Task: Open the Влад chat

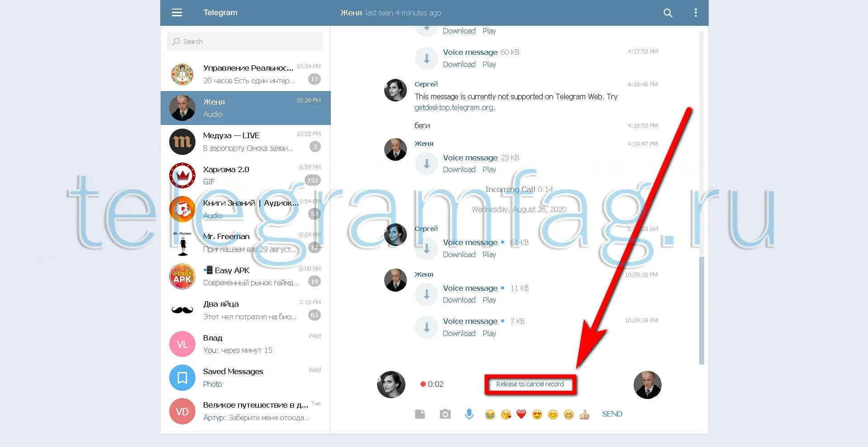Action: pyautogui.click(x=246, y=344)
